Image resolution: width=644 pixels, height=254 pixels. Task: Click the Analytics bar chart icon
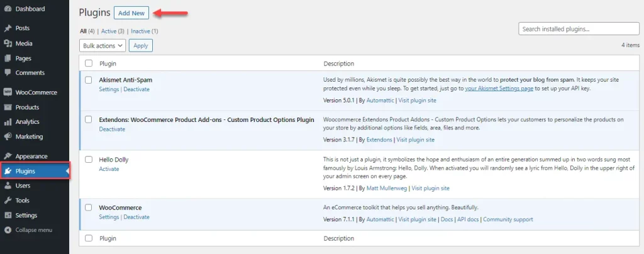tap(8, 122)
